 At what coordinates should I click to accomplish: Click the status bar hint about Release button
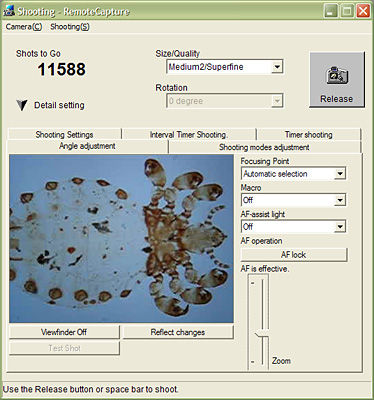pyautogui.click(x=91, y=389)
